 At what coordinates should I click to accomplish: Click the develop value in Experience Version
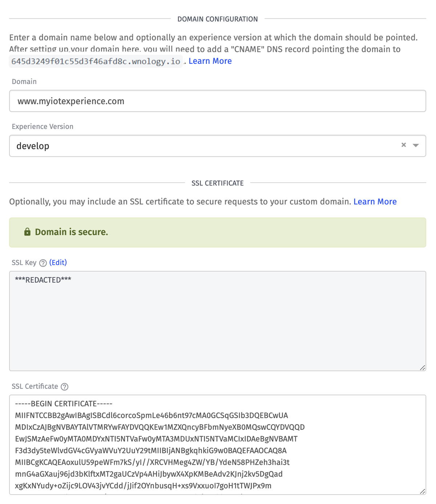(x=33, y=146)
